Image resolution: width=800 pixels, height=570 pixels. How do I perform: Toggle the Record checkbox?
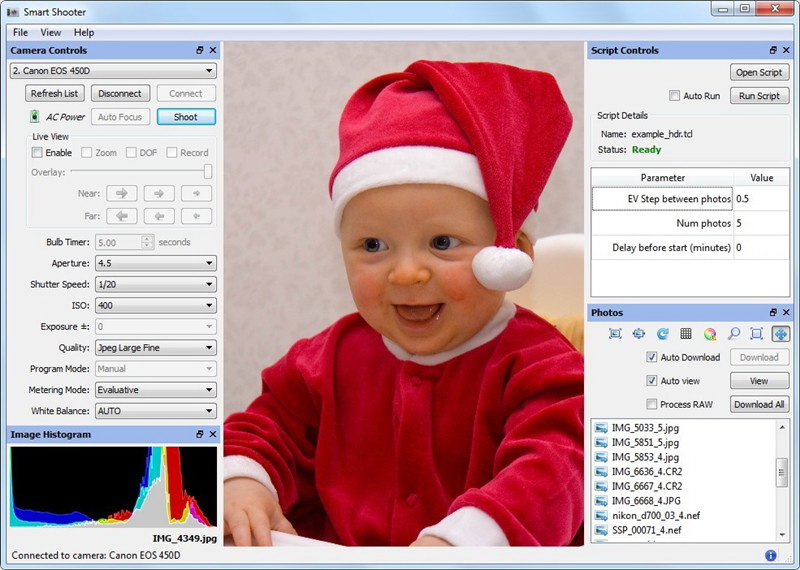point(172,153)
